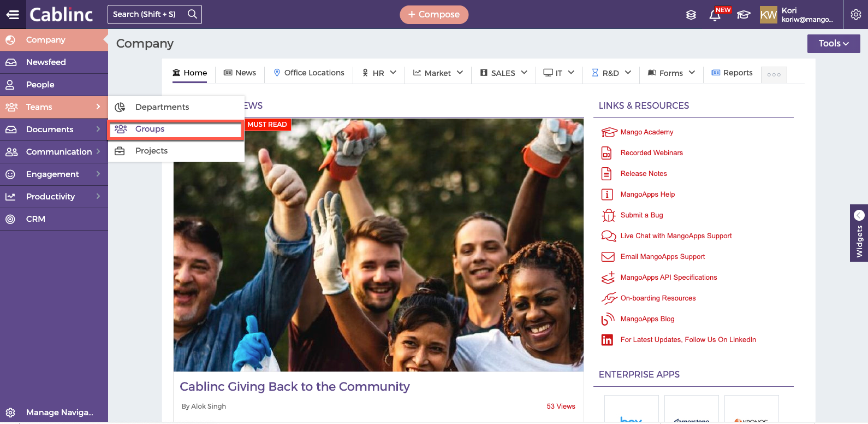
Task: Click the Submit a Bug icon
Action: 608,215
